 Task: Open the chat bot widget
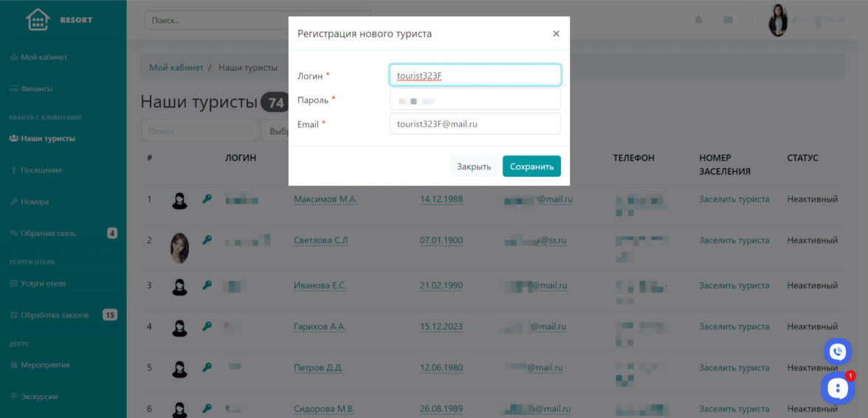pos(837,388)
